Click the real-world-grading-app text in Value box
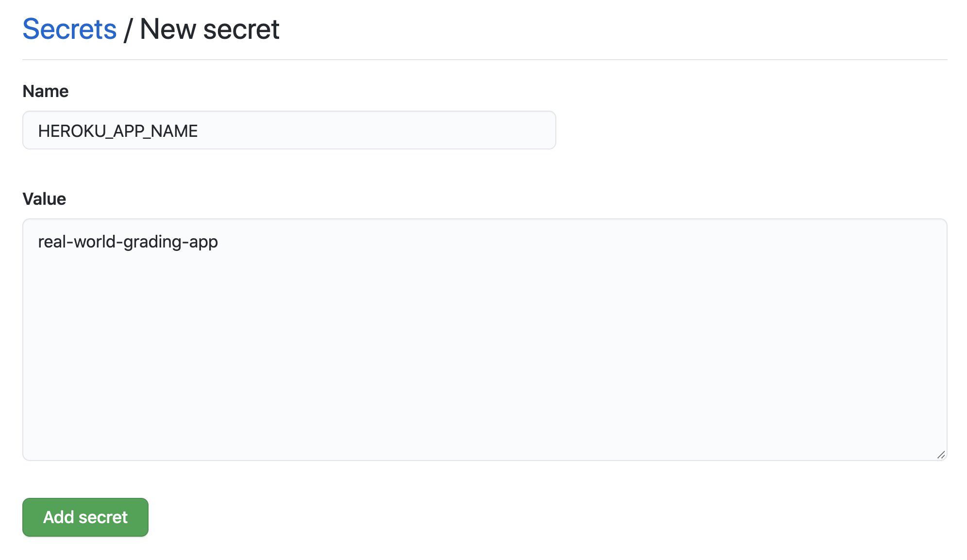Image resolution: width=967 pixels, height=560 pixels. click(128, 242)
